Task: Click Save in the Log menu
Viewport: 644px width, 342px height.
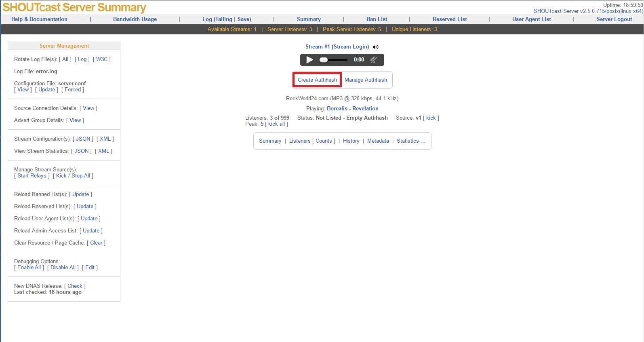Action: pos(244,19)
